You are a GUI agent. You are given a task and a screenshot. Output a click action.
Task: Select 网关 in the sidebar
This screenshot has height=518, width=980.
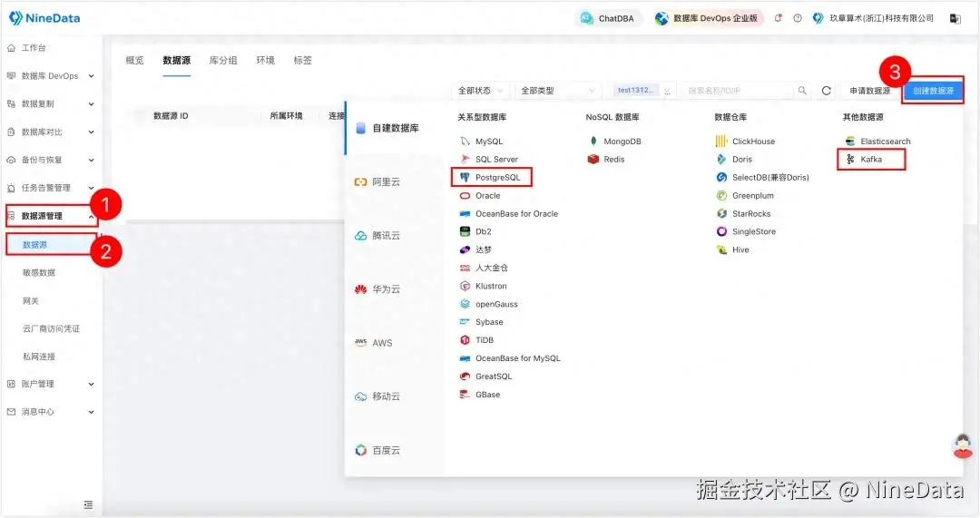pyautogui.click(x=31, y=300)
